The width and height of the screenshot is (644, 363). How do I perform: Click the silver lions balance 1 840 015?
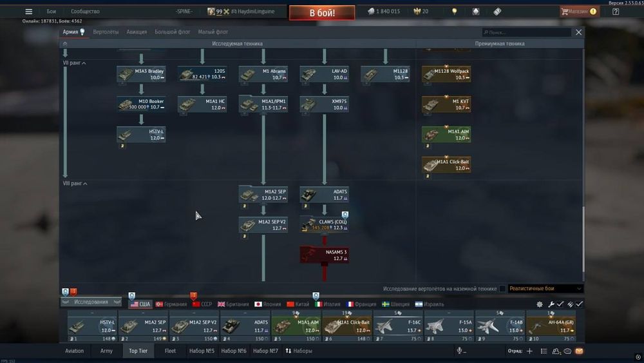pos(384,12)
